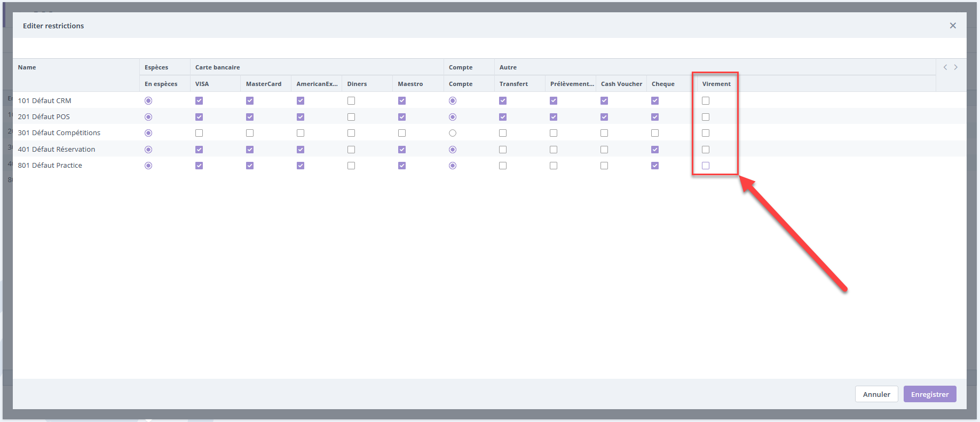The height and width of the screenshot is (422, 980).
Task: Check Prélèvement for 801 Défaut Practice
Action: click(x=554, y=166)
